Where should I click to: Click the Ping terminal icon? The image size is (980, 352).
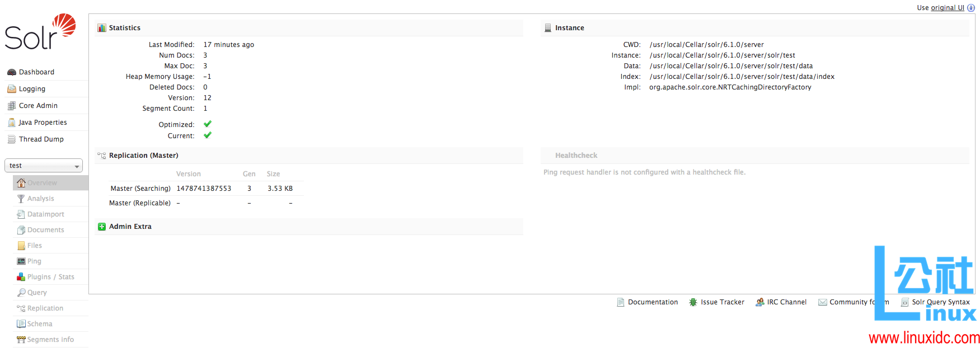[21, 261]
